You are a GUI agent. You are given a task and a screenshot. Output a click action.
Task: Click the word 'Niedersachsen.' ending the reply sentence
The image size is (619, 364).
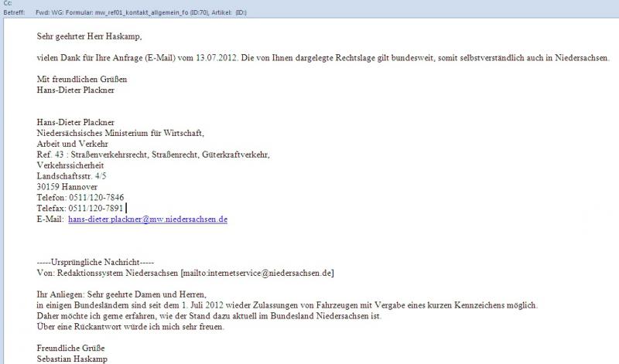pyautogui.click(x=582, y=58)
